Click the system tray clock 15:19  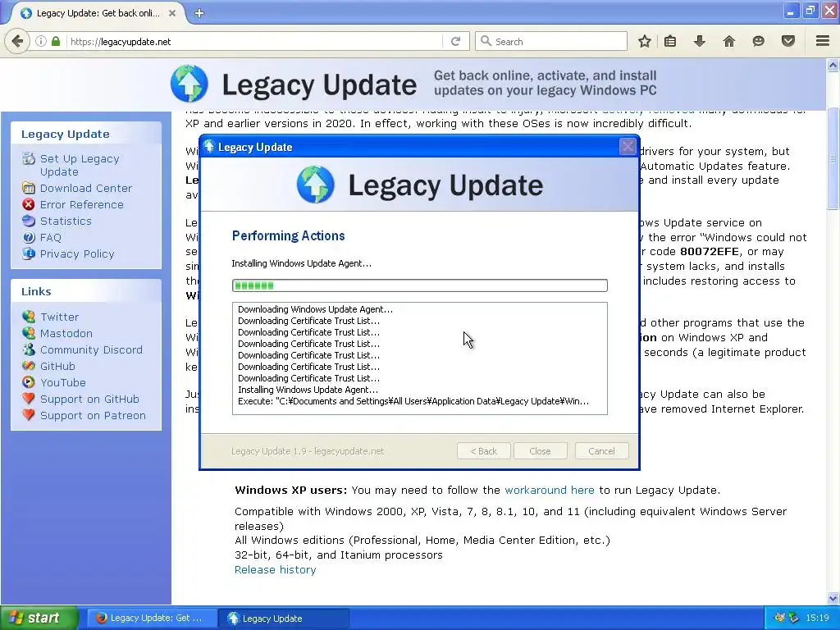coord(818,618)
